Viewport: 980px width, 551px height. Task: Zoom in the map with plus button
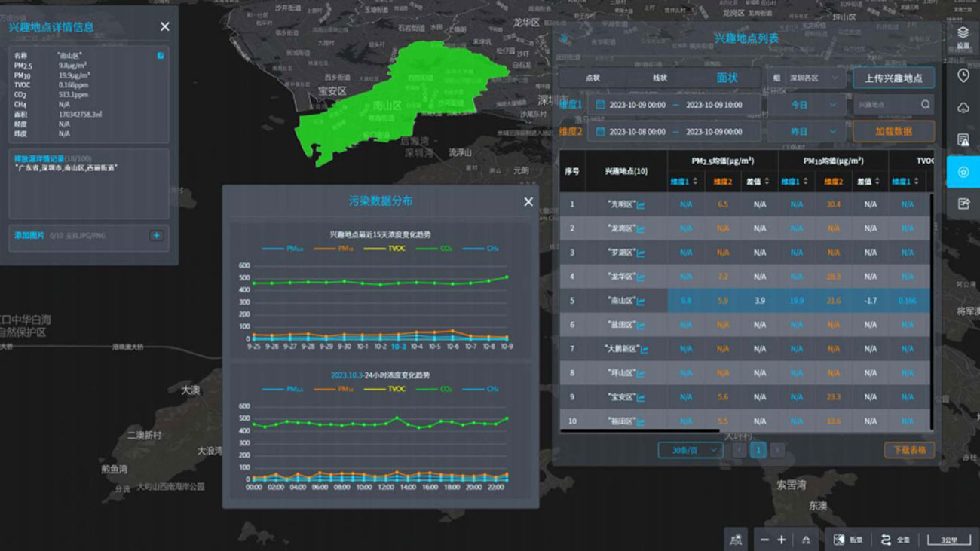coord(782,540)
